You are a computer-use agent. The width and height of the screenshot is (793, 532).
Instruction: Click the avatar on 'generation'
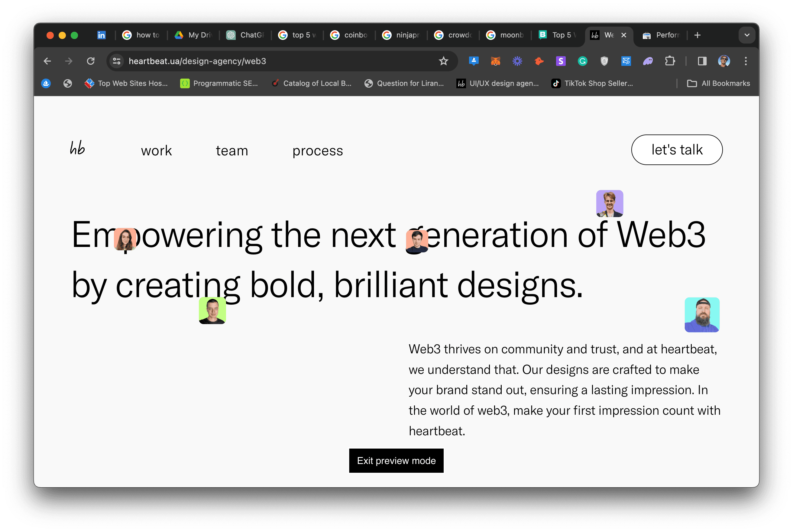click(417, 241)
